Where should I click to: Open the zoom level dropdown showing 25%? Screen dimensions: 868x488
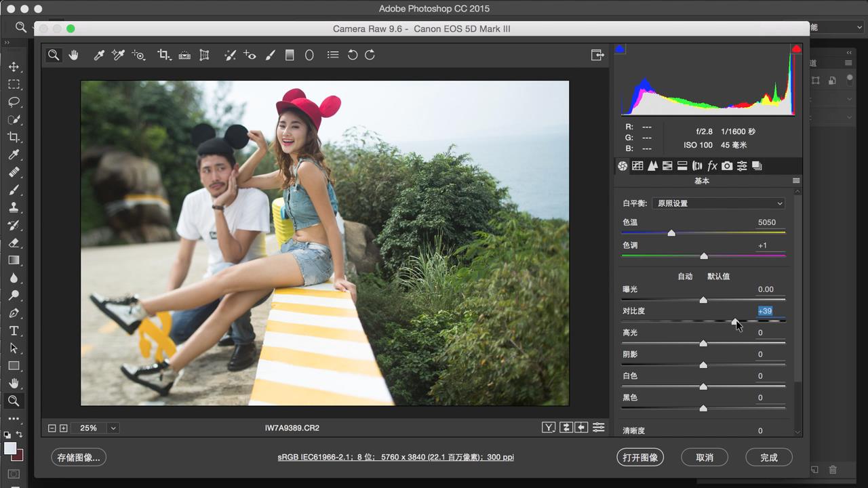pos(113,428)
